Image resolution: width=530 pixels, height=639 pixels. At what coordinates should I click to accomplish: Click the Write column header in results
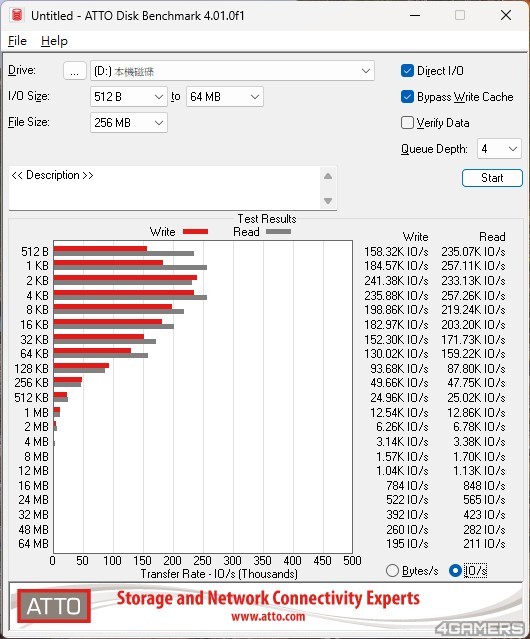coord(415,237)
